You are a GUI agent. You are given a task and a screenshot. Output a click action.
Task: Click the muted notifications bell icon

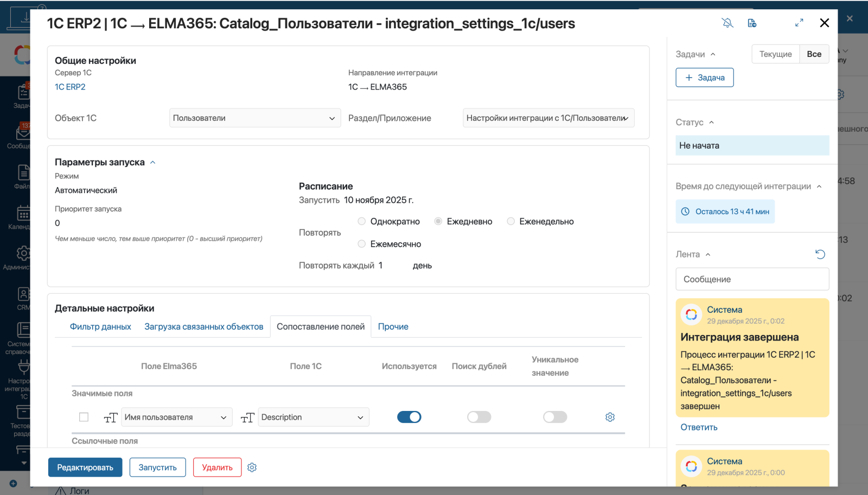[727, 23]
